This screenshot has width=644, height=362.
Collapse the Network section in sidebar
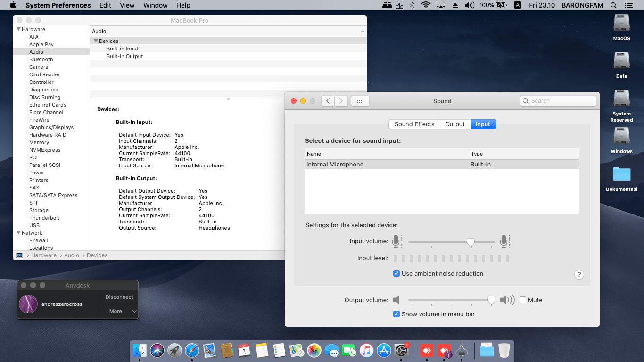[18, 233]
